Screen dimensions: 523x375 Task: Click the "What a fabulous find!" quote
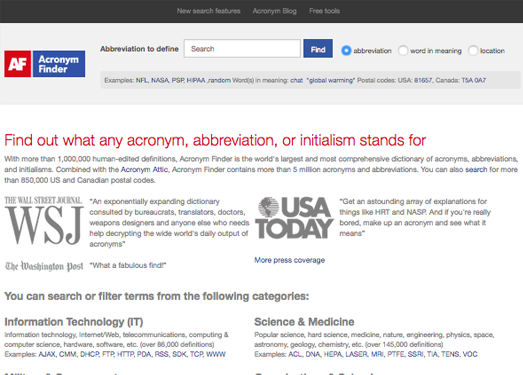[x=128, y=266]
